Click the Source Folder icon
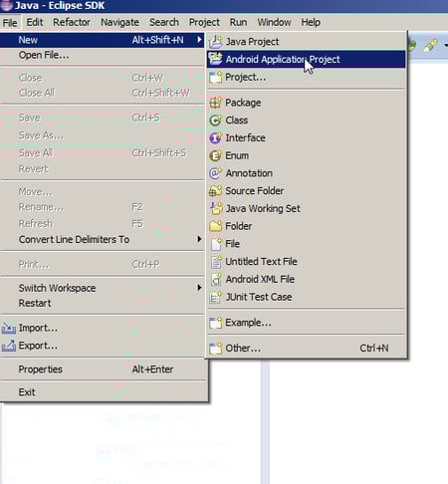The height and width of the screenshot is (484, 448). 216,191
